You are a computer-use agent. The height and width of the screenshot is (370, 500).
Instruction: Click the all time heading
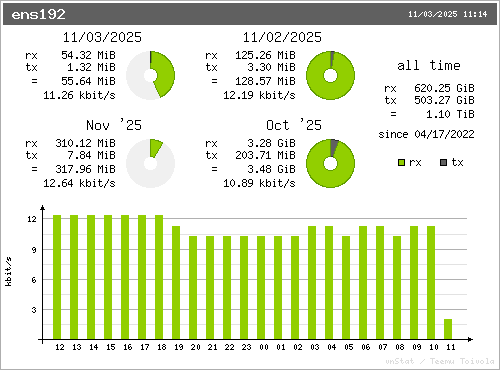(429, 65)
